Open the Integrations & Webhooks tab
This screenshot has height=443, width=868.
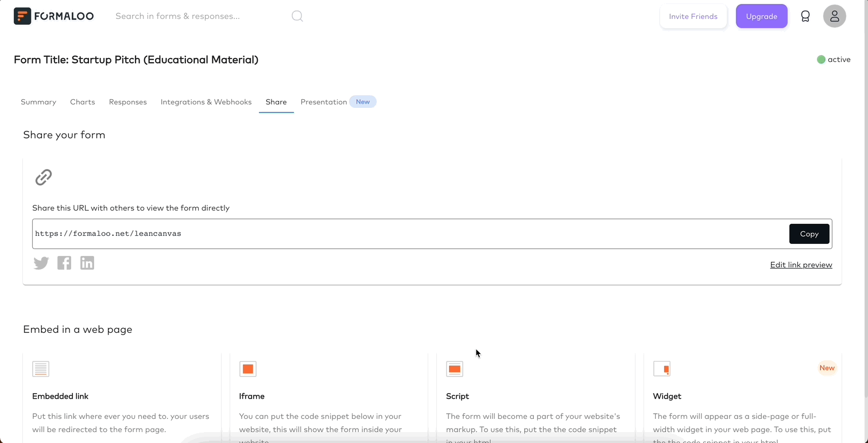point(206,102)
